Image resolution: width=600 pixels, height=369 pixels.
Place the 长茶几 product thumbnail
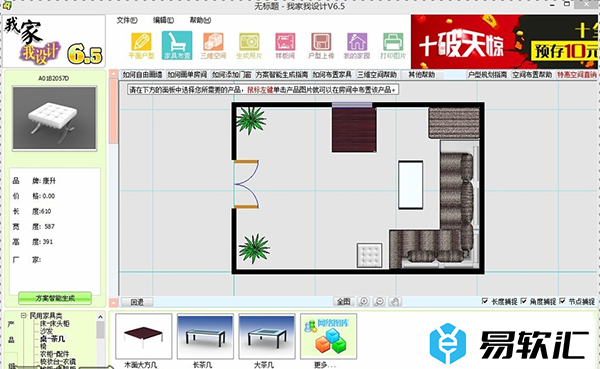[x=205, y=336]
